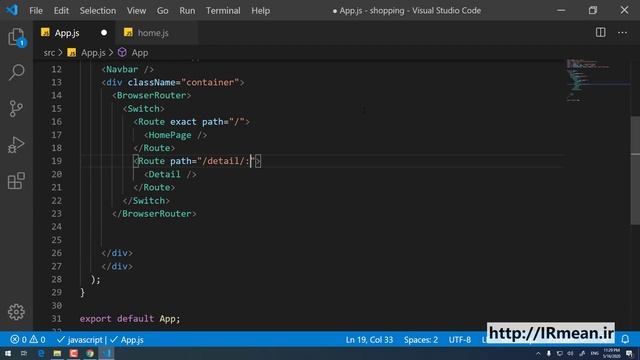The height and width of the screenshot is (360, 640).
Task: Click line number 31 in gutter
Action: coord(56,318)
